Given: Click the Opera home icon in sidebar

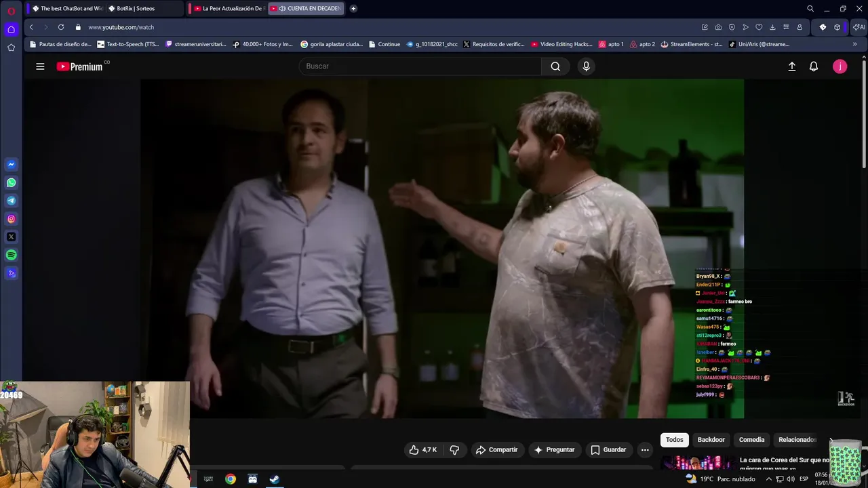Looking at the screenshot, I should click(11, 29).
